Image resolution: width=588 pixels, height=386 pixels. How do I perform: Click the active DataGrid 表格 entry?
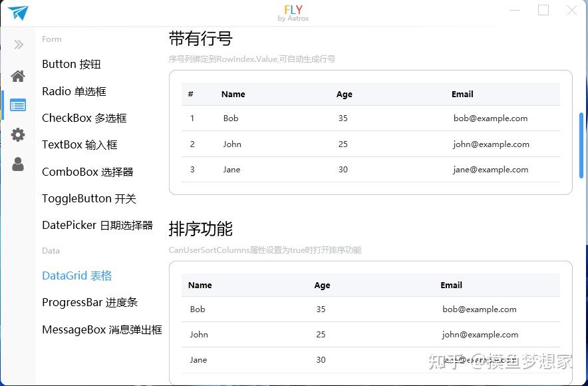(x=76, y=275)
